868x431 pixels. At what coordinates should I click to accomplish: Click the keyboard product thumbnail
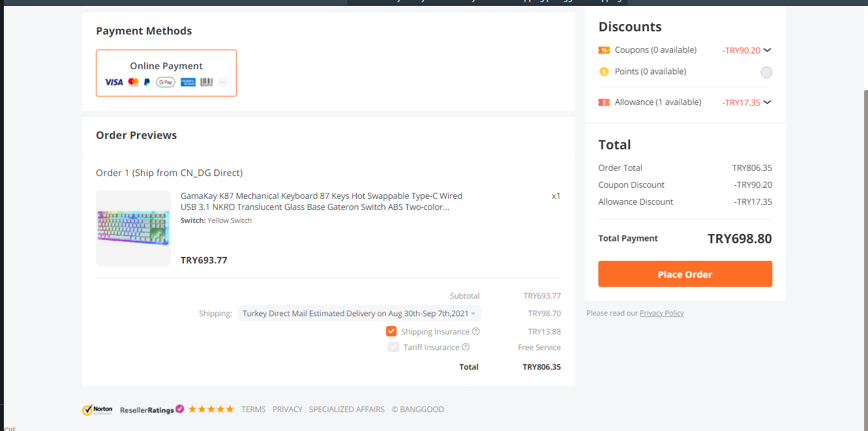tap(133, 228)
